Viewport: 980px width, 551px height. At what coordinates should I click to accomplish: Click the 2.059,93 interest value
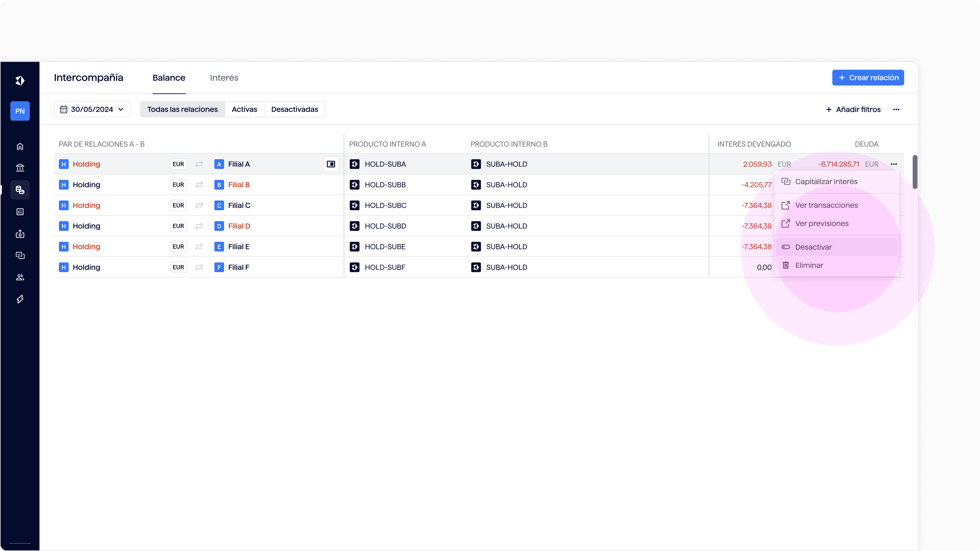point(757,164)
